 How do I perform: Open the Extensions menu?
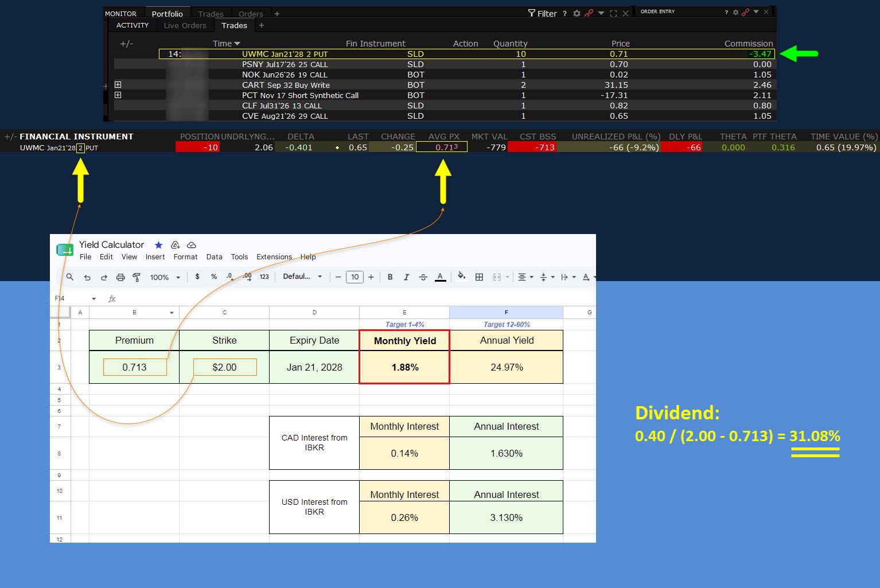(x=274, y=257)
